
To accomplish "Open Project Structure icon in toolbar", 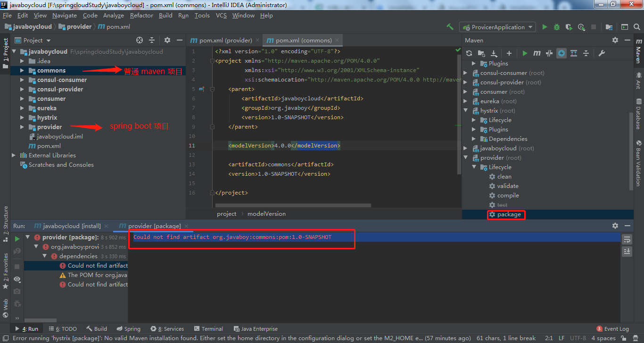I will pyautogui.click(x=609, y=27).
